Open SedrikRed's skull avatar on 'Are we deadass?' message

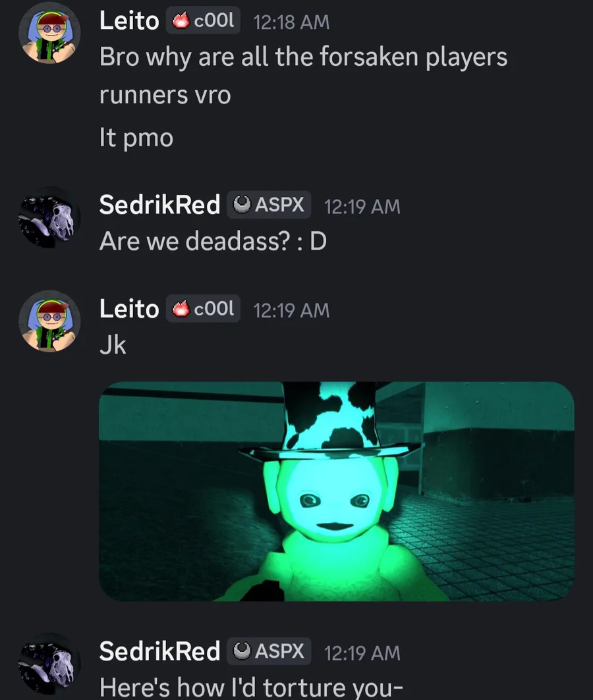click(x=49, y=217)
